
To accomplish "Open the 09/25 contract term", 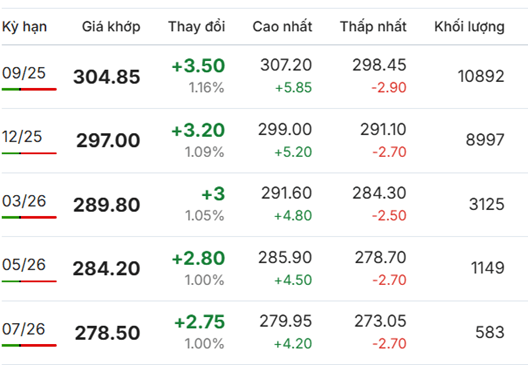I will 24,73.
